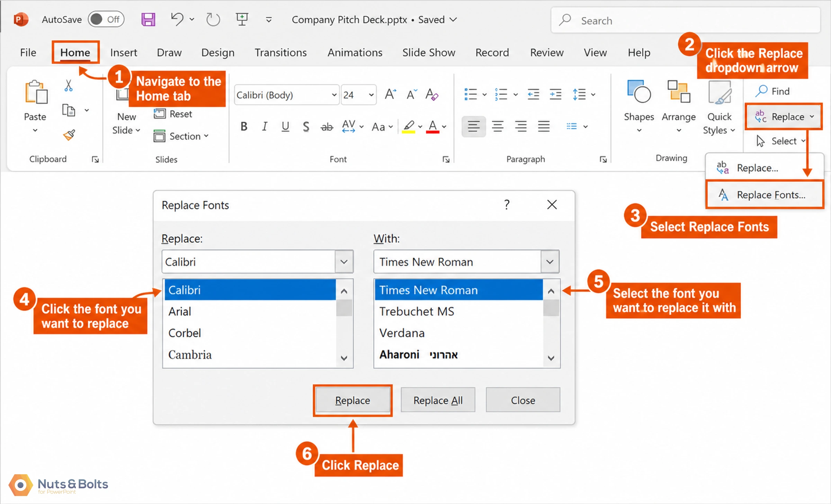Select Verdana in With list
Viewport: 831px width, 504px height.
[x=458, y=333]
